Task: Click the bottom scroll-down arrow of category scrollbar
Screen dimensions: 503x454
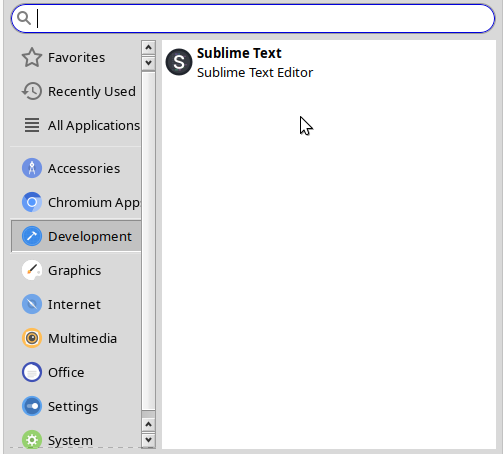Action: point(148,440)
